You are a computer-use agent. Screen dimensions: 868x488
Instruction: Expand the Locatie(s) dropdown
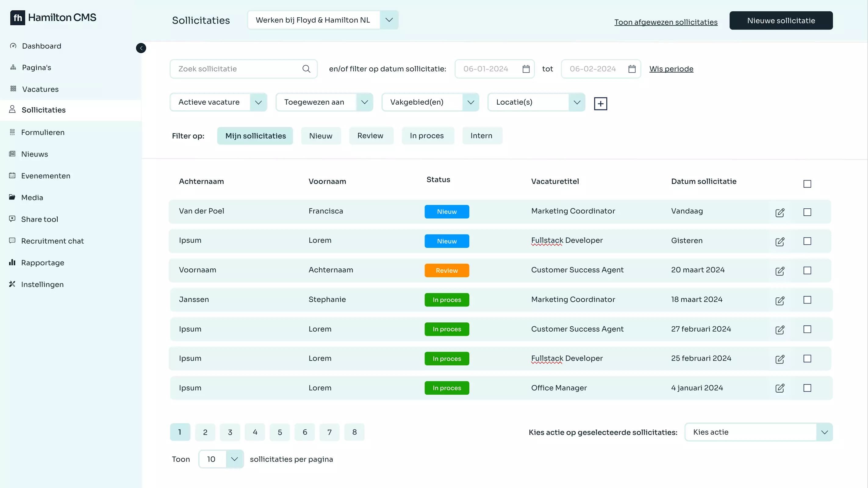(x=536, y=102)
